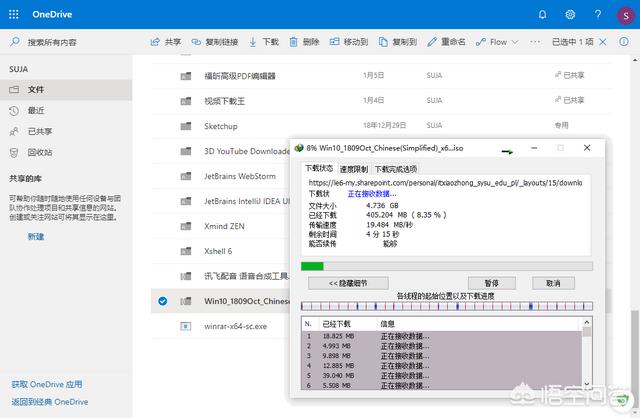Image resolution: width=640 pixels, height=418 pixels.
Task: Clear the selection with the X beside 已选中 1 项
Action: [602, 42]
